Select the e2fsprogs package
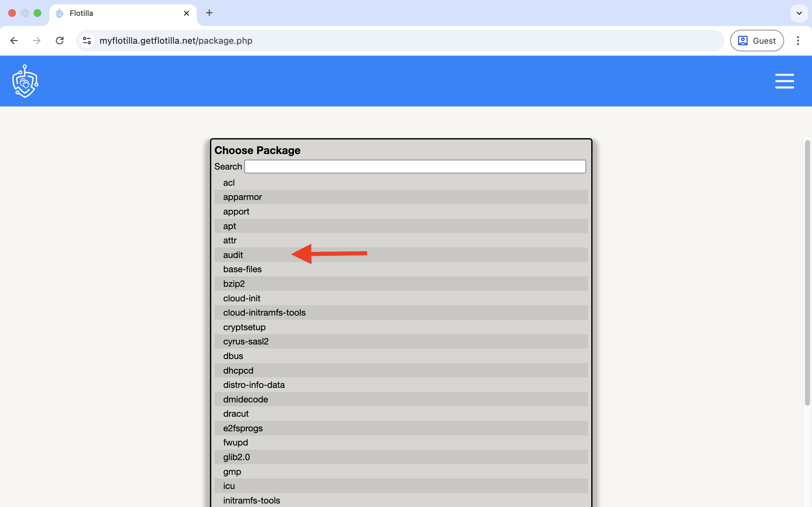Screen dimensions: 812x507 pos(243,428)
